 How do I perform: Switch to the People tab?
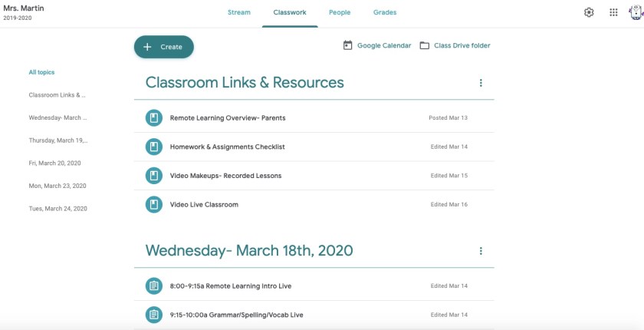click(x=338, y=13)
